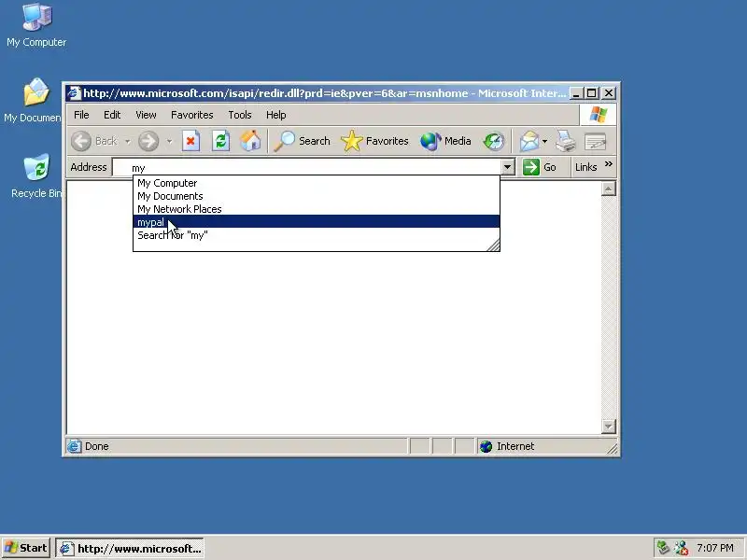Click the Links toolbar label
Image resolution: width=747 pixels, height=560 pixels.
coord(585,167)
